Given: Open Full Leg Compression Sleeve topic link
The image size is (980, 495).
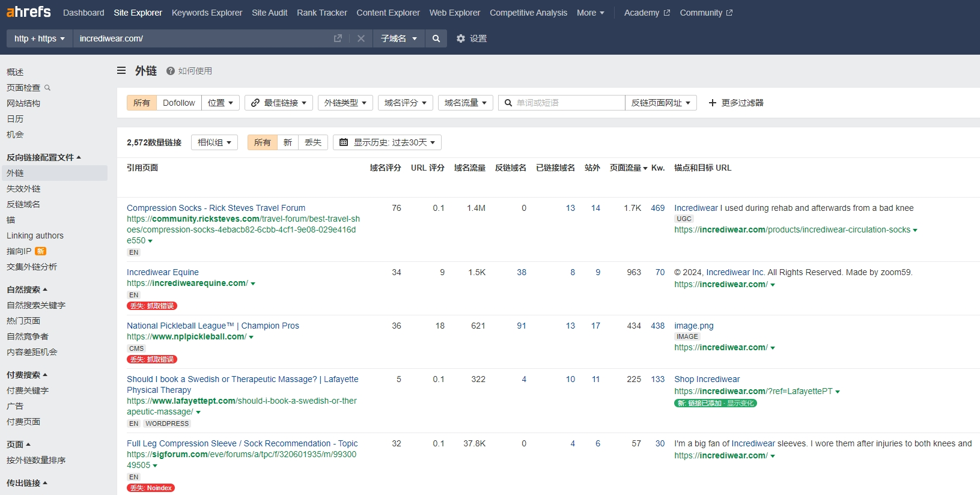Looking at the screenshot, I should pyautogui.click(x=242, y=443).
